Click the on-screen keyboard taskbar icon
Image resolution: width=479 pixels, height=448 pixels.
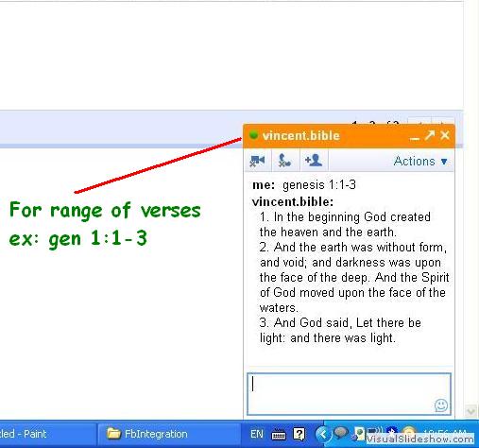click(x=279, y=435)
